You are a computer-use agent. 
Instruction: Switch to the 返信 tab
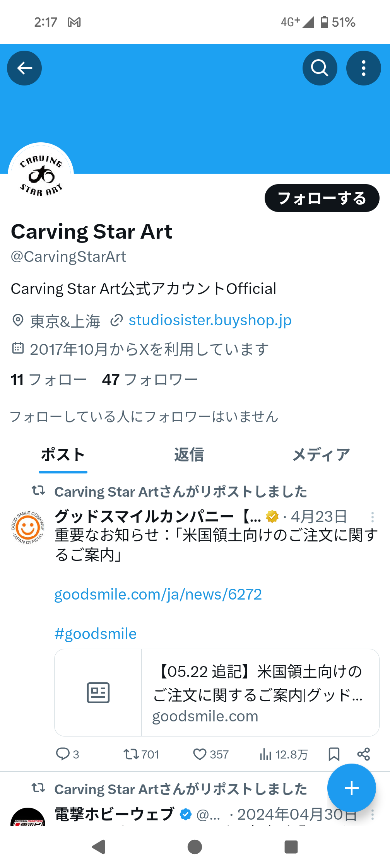click(189, 455)
